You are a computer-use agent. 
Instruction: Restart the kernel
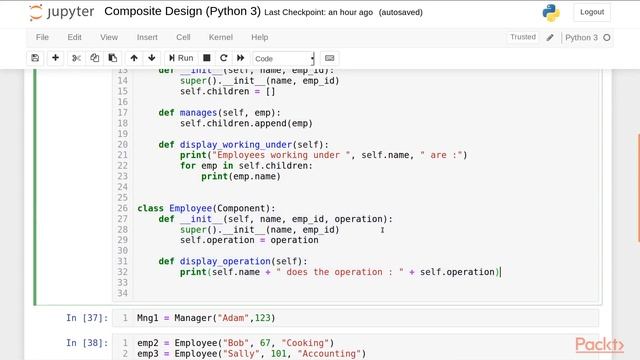[x=224, y=58]
